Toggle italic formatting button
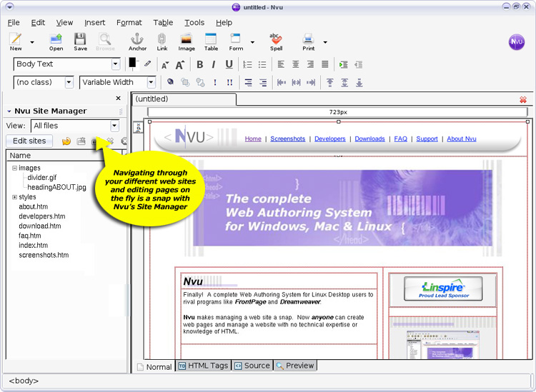Image resolution: width=536 pixels, height=392 pixels. 214,64
